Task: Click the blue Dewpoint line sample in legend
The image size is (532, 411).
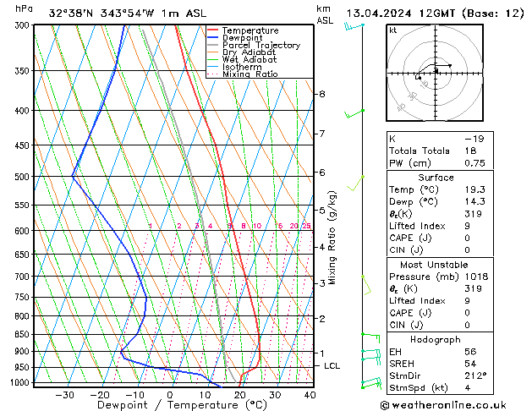Action: 213,37
